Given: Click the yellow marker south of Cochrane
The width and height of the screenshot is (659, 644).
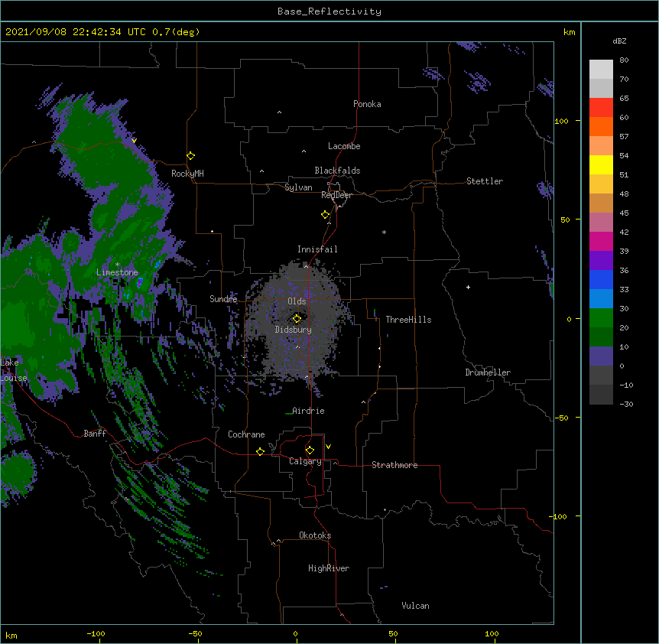Looking at the screenshot, I should coord(260,451).
